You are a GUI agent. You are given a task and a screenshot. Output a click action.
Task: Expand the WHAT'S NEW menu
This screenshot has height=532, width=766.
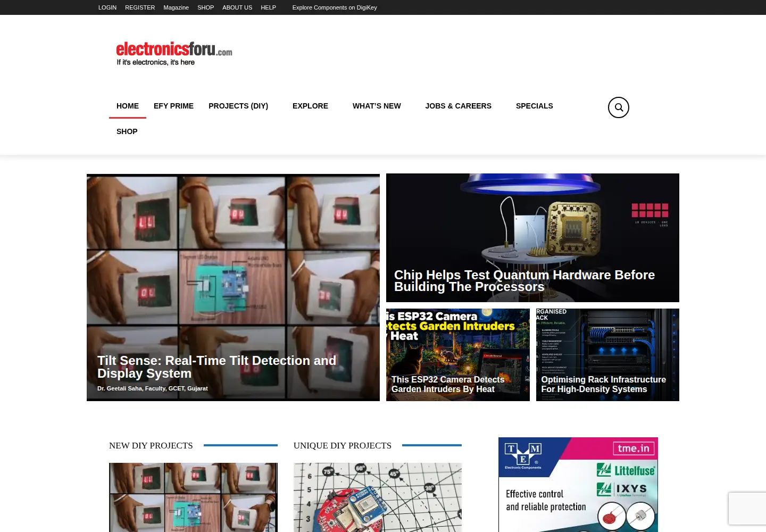pos(377,106)
